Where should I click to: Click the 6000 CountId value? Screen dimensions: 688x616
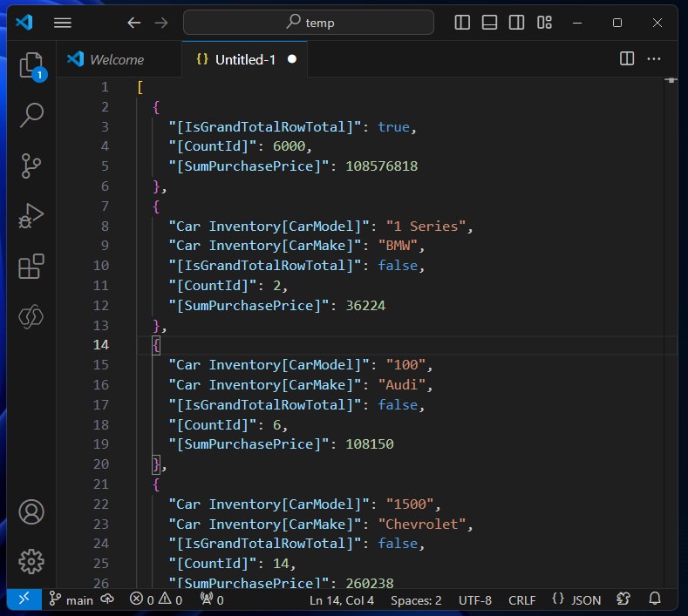pyautogui.click(x=290, y=146)
